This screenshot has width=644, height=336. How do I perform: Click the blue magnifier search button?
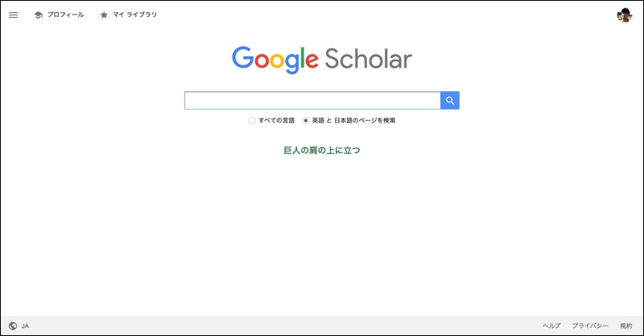coord(450,101)
